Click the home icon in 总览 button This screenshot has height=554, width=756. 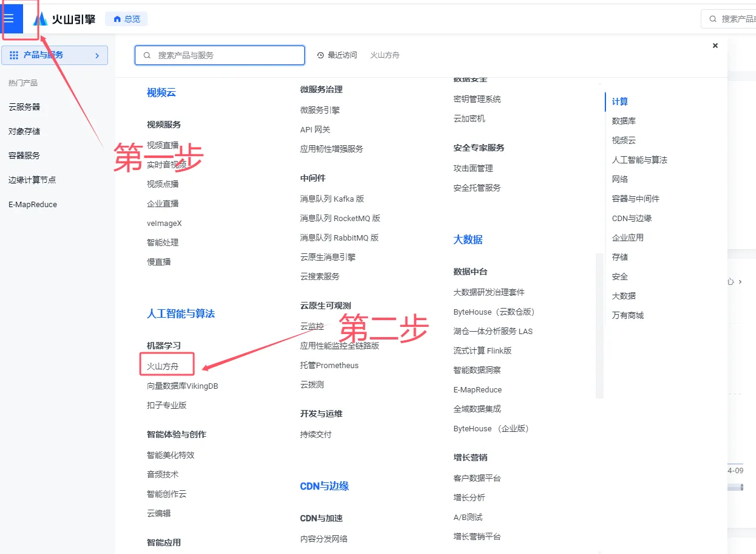pyautogui.click(x=117, y=19)
